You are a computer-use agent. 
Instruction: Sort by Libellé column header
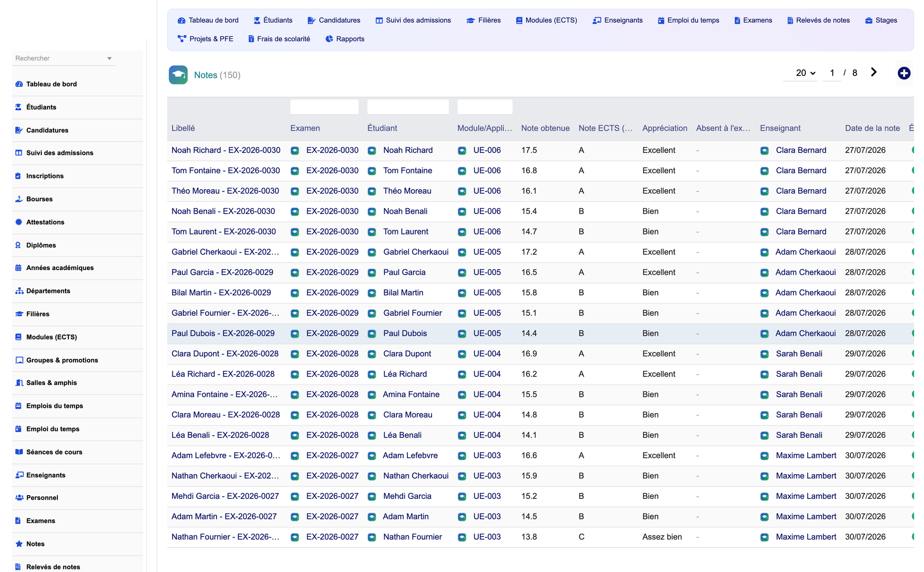point(183,128)
